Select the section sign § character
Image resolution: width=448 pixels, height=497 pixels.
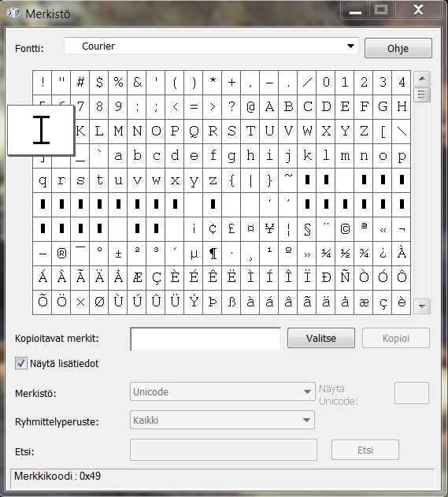[x=307, y=229]
